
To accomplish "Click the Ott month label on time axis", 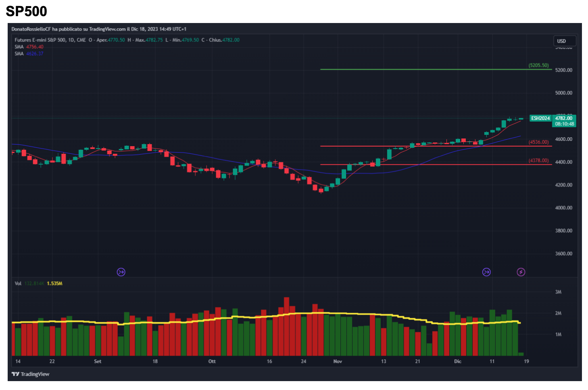I will pos(212,361).
